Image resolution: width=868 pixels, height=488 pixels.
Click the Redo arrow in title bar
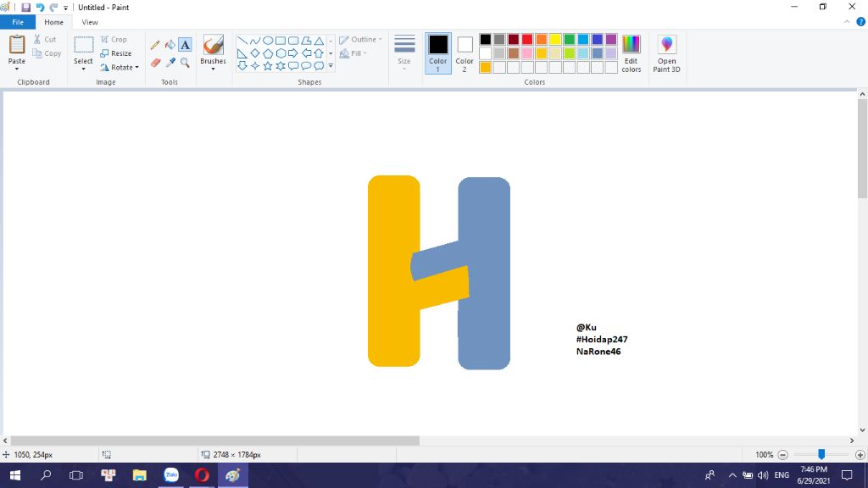(x=53, y=7)
